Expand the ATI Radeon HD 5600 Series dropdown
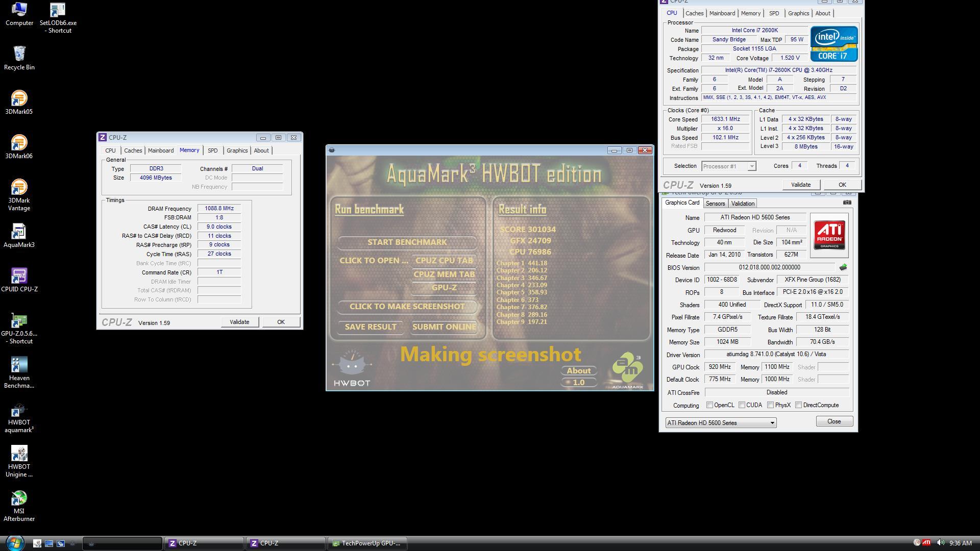This screenshot has width=980, height=551. pyautogui.click(x=721, y=422)
